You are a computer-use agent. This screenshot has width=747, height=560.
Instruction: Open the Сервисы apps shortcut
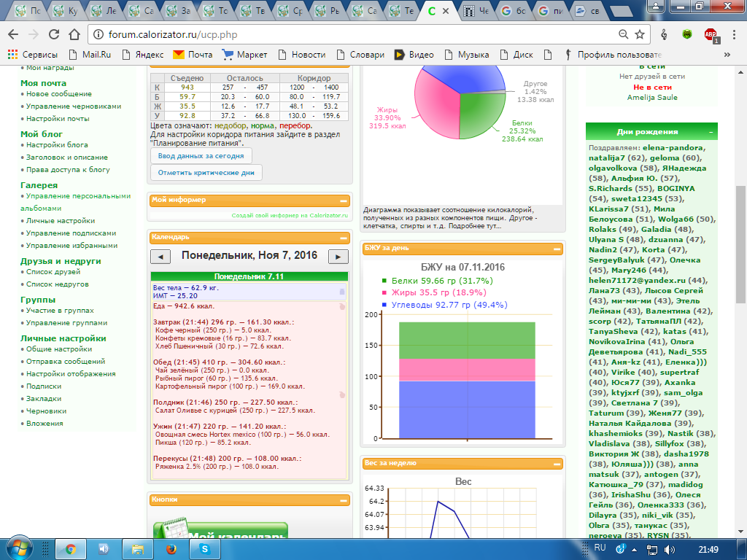click(x=32, y=55)
